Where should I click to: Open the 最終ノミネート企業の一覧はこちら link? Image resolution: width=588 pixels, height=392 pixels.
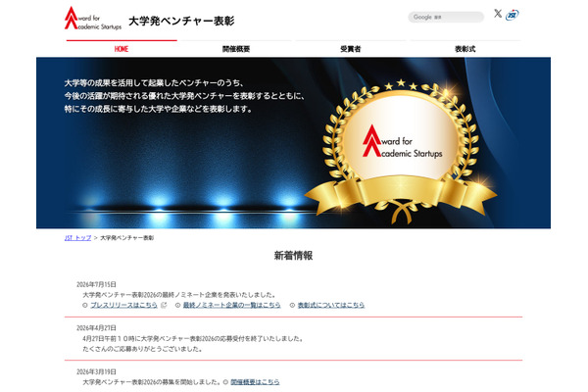pos(231,305)
